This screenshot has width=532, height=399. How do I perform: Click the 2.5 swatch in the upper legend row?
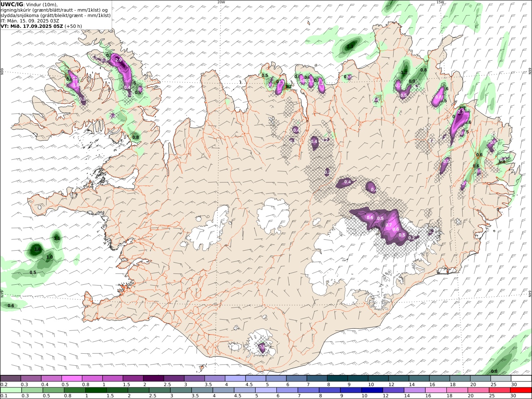pyautogui.click(x=174, y=378)
